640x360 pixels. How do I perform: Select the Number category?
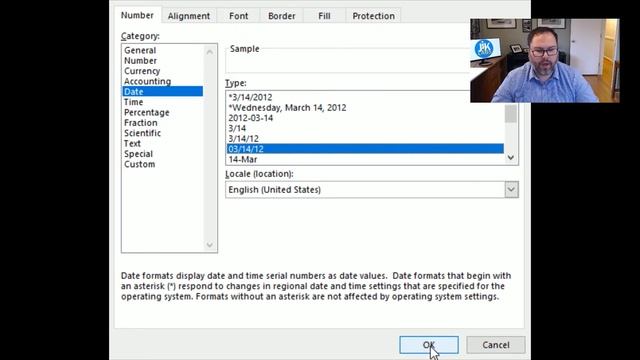coord(162,60)
